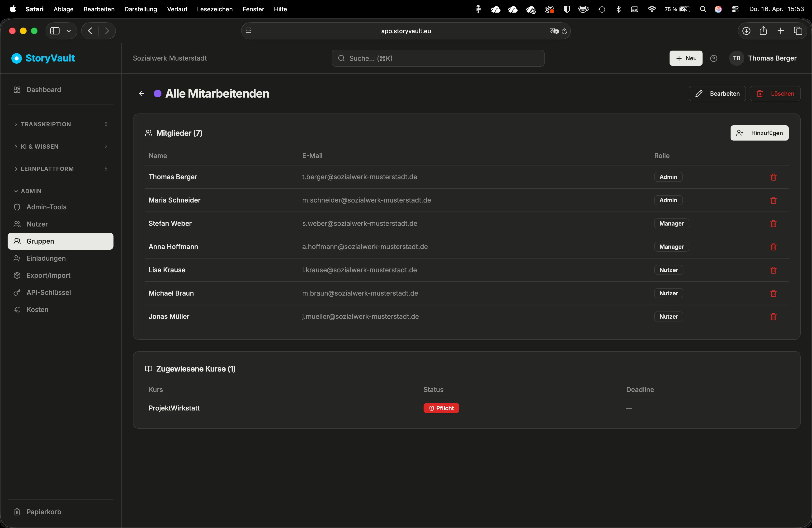Click Hinzufügen member button
This screenshot has height=528, width=812.
760,133
